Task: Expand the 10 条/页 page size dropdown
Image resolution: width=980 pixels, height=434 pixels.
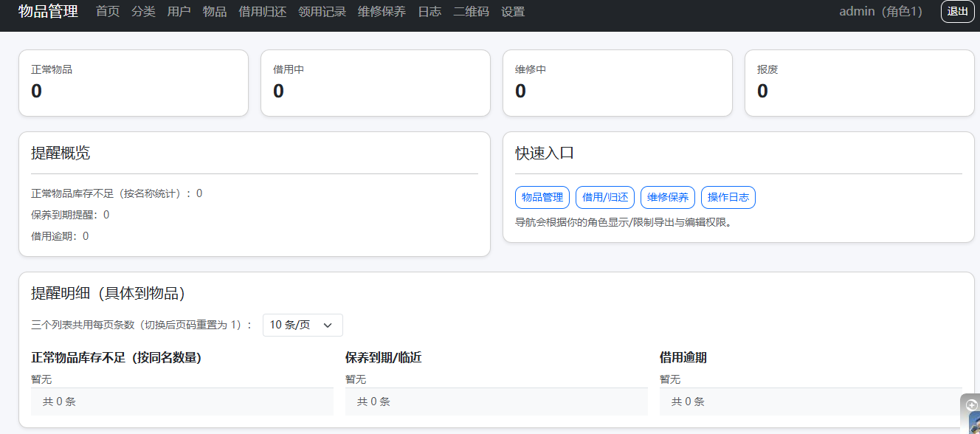Action: click(x=303, y=325)
